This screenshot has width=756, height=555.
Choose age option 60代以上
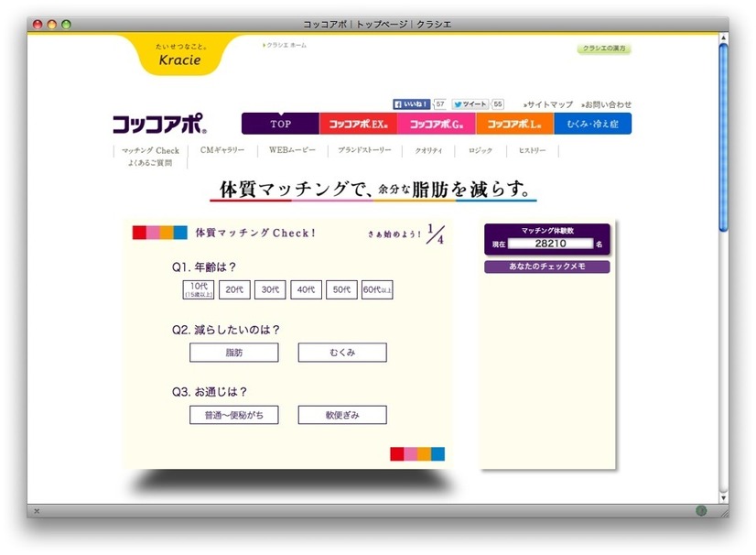tap(377, 289)
